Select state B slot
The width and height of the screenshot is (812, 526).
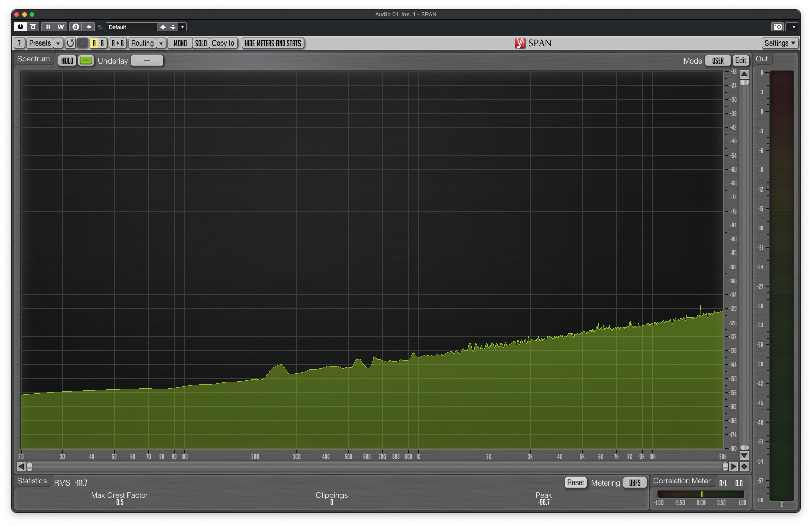coord(102,43)
